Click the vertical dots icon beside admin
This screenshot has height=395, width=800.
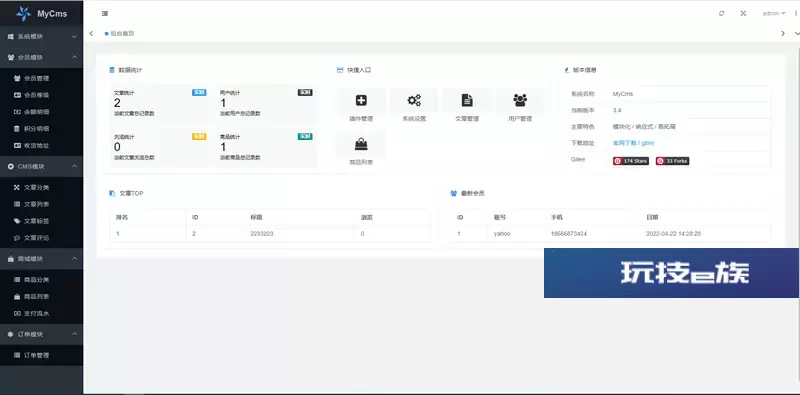[x=796, y=13]
